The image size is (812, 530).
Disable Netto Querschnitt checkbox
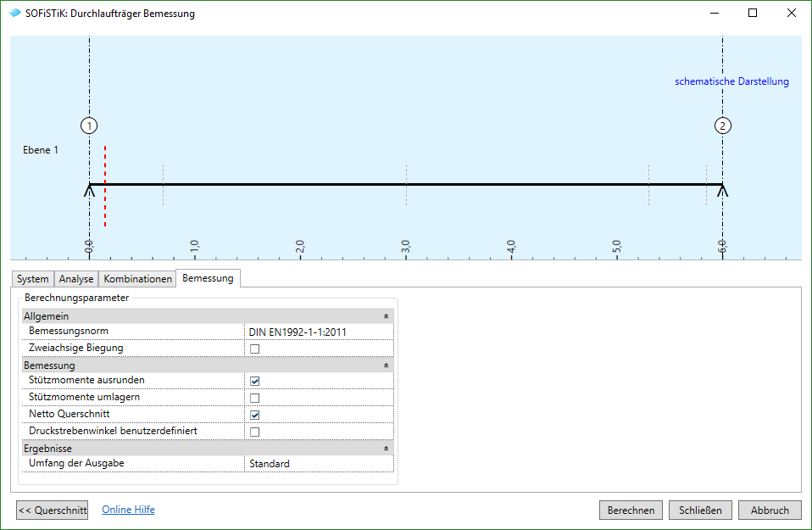[254, 415]
